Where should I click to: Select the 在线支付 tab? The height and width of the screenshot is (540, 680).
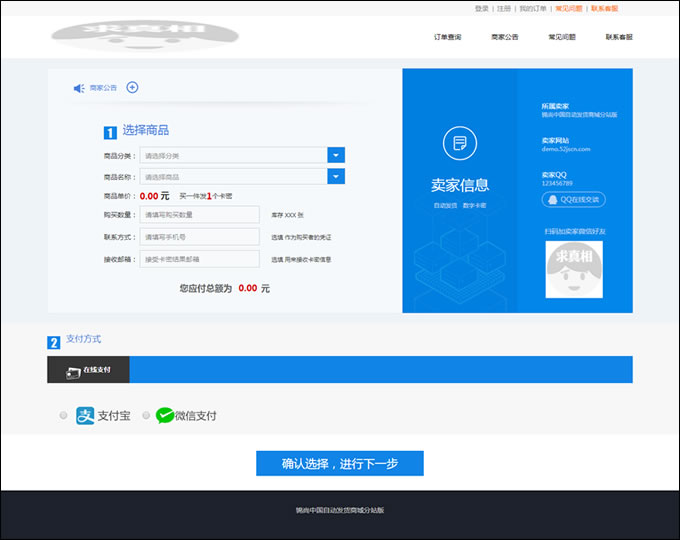click(88, 370)
